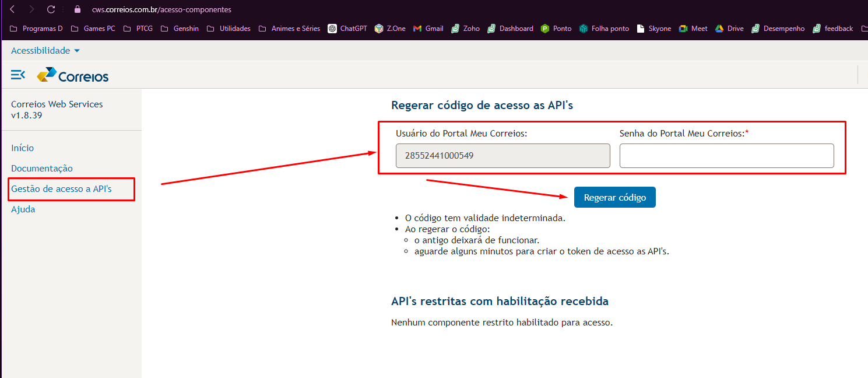Screen dimensions: 868x378
Task: Click heading 'Regerar código de acesso as API's'
Action: click(x=483, y=106)
